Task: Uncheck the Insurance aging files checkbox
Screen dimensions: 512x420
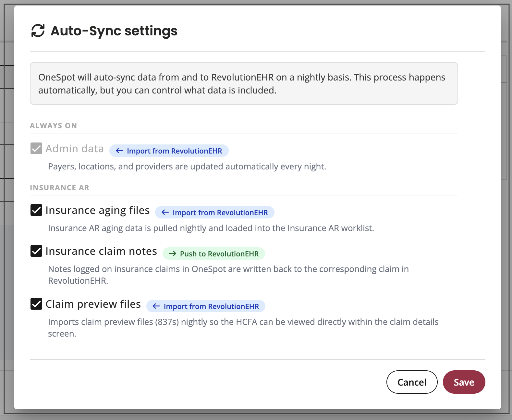Action: [x=36, y=210]
